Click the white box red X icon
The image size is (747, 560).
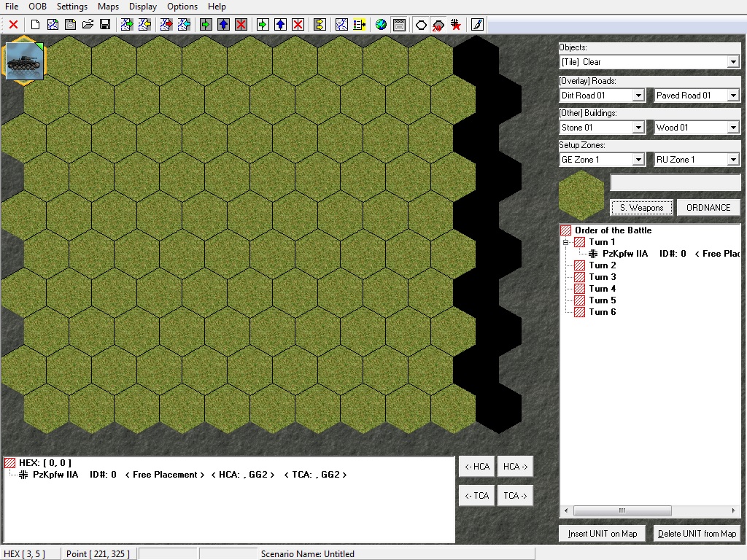tap(298, 24)
